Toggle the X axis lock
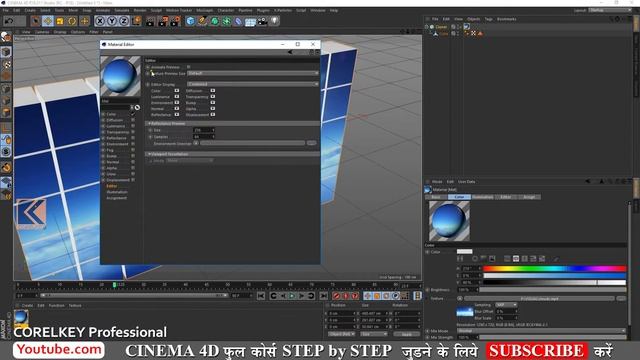Viewport: 640px width, 360px height. pyautogui.click(x=100, y=21)
